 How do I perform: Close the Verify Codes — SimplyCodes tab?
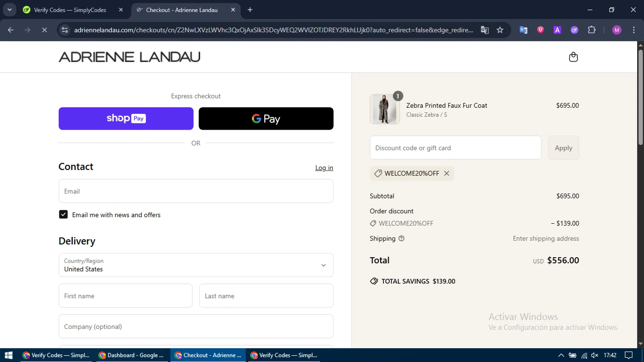click(121, 10)
